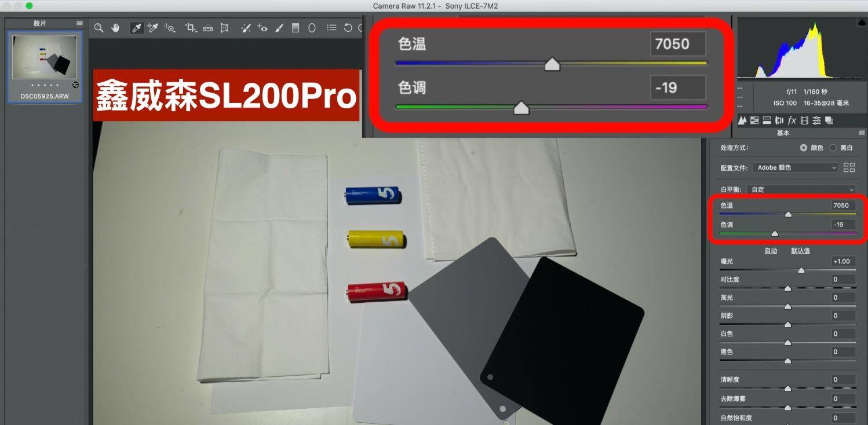Click the 阴影 slider handle
The image size is (868, 425).
pos(788,325)
